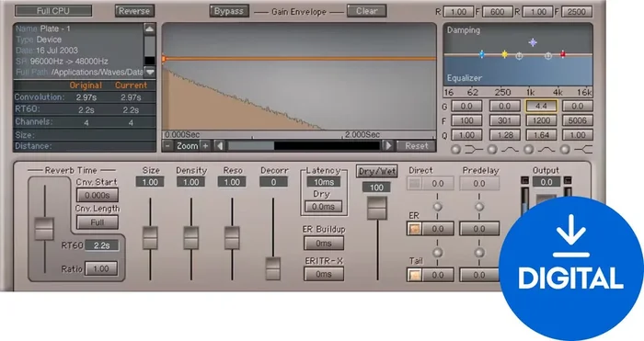
Task: Select the grey damping marker near 1k
Action: 519,56
